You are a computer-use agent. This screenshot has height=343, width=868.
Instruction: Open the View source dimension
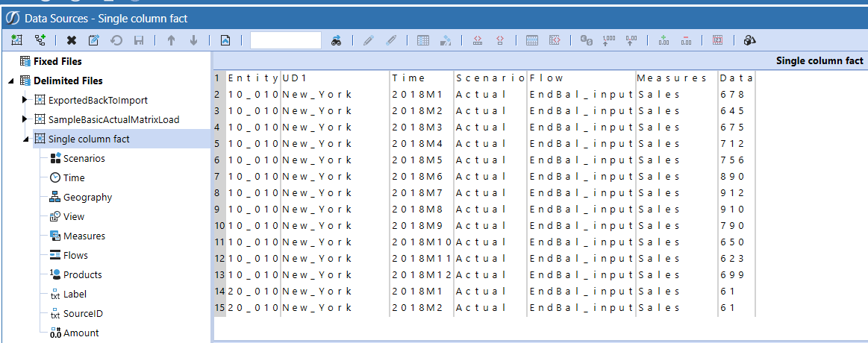point(74,217)
